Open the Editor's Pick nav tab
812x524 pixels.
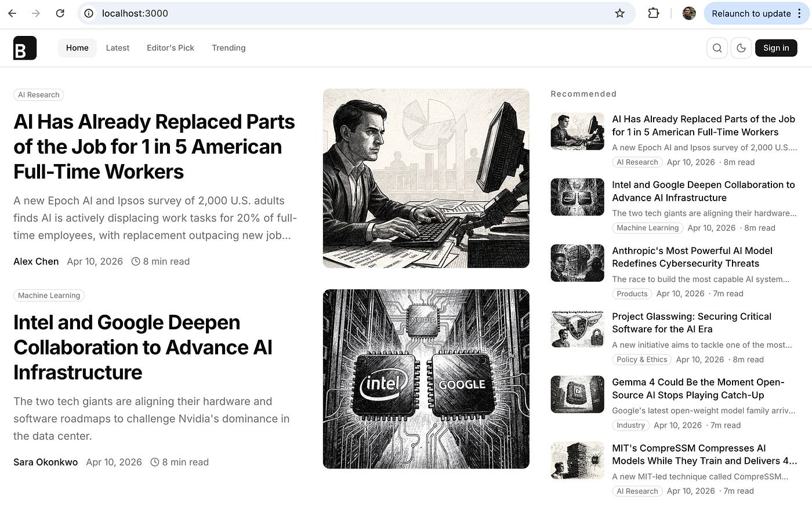pos(171,48)
